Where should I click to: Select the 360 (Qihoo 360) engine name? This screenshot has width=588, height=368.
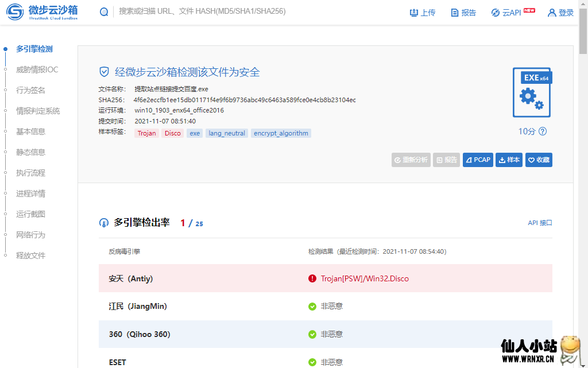click(x=140, y=334)
